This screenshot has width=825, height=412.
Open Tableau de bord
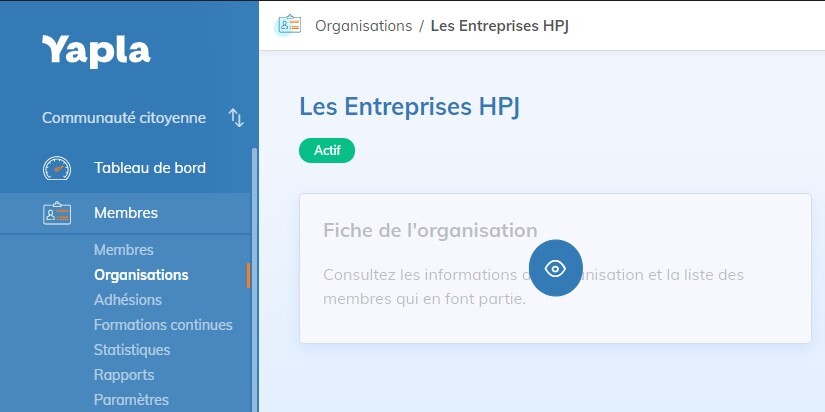(149, 168)
